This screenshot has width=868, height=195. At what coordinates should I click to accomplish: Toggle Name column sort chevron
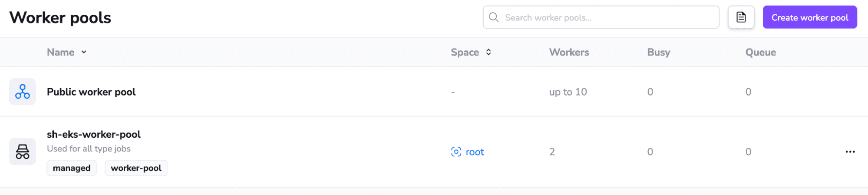84,52
